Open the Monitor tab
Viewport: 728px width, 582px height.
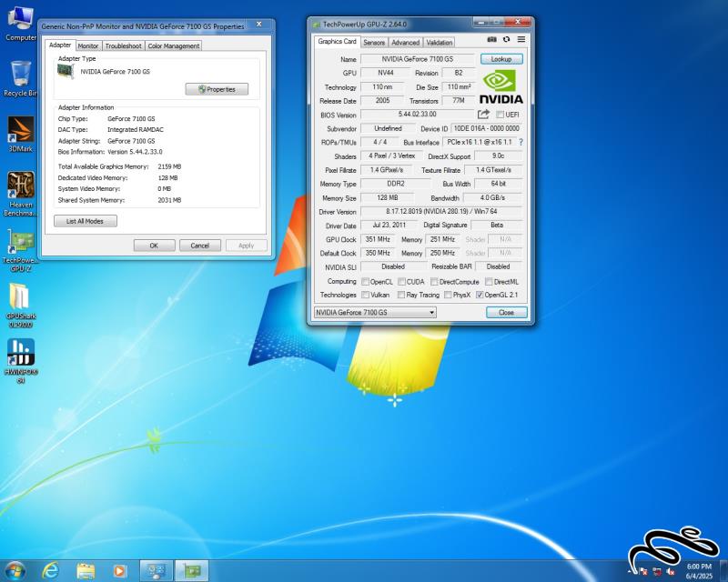point(87,46)
